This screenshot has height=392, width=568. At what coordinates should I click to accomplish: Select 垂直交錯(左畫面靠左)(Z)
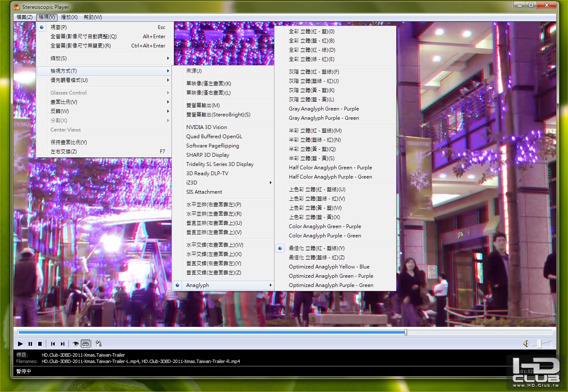pos(223,273)
